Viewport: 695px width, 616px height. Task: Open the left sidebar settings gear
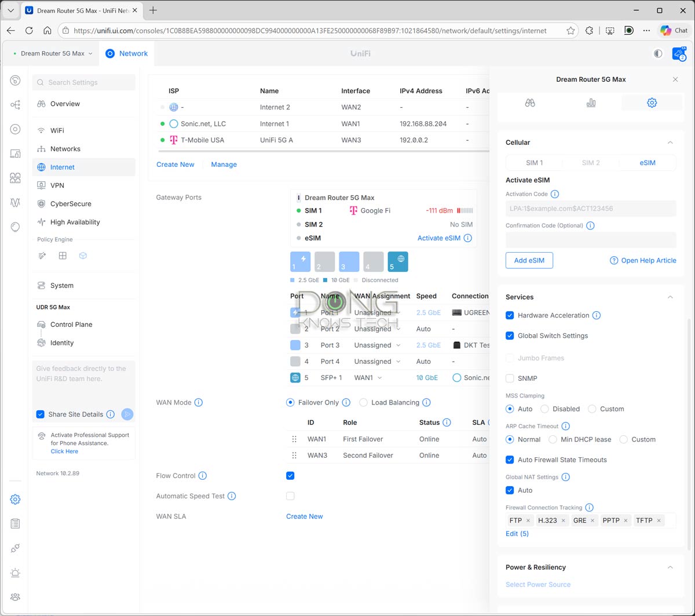16,499
